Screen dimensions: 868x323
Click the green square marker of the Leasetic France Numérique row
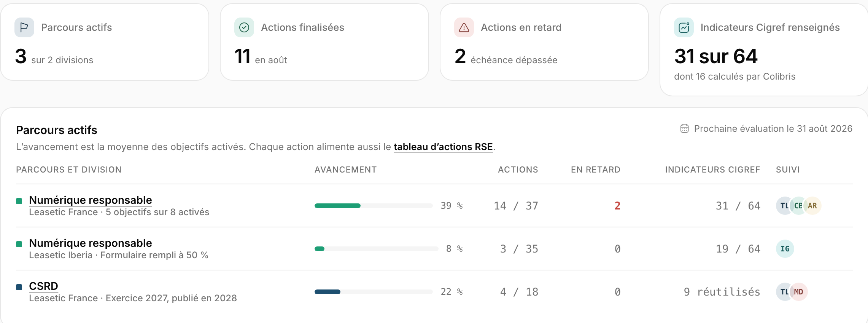19,201
